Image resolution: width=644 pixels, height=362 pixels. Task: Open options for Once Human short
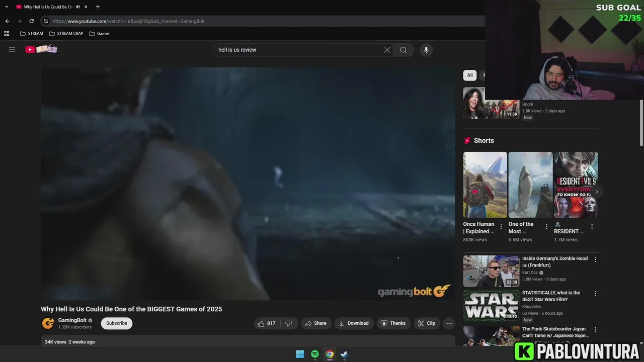501,227
